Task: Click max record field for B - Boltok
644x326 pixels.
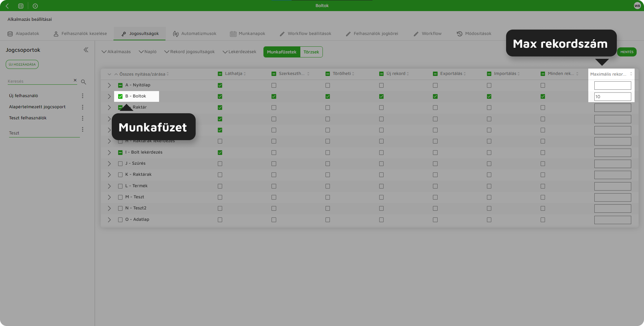Action: point(612,96)
